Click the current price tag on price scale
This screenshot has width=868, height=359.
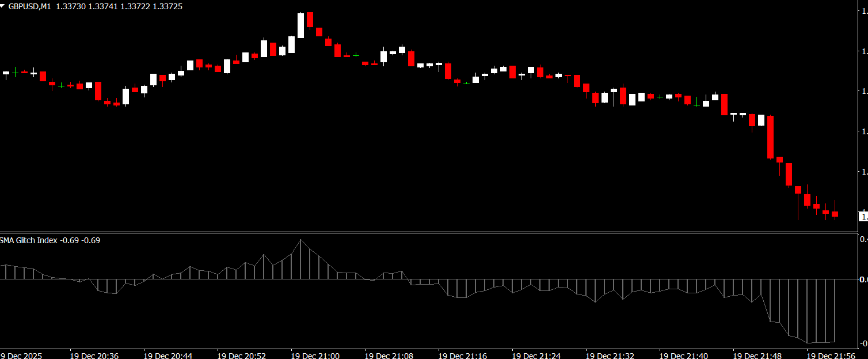[862, 217]
